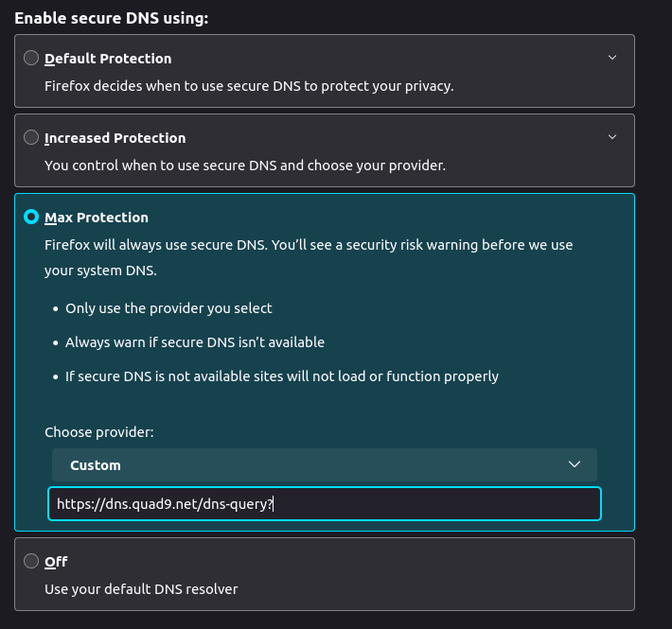Enable the Increased Protection radio option

pyautogui.click(x=31, y=138)
